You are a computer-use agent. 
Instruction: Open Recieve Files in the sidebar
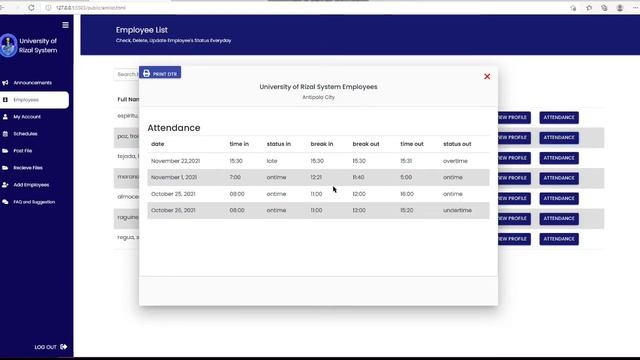(x=28, y=168)
